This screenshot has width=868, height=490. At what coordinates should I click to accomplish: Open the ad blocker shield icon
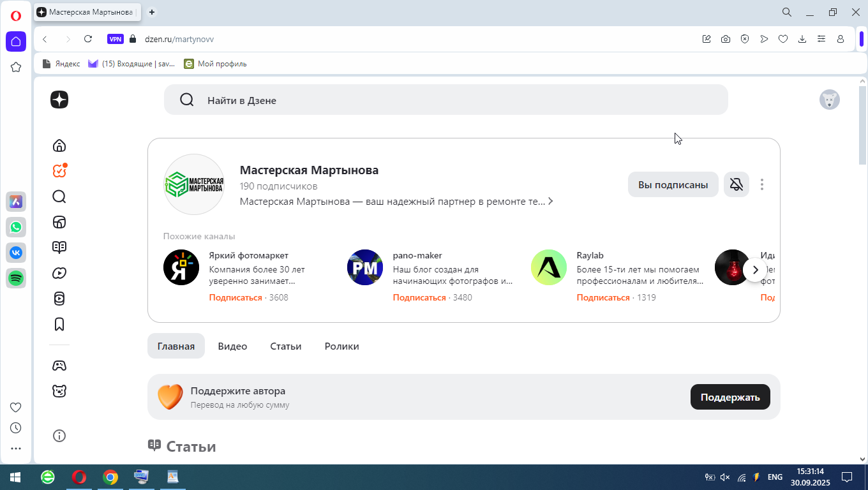[745, 39]
